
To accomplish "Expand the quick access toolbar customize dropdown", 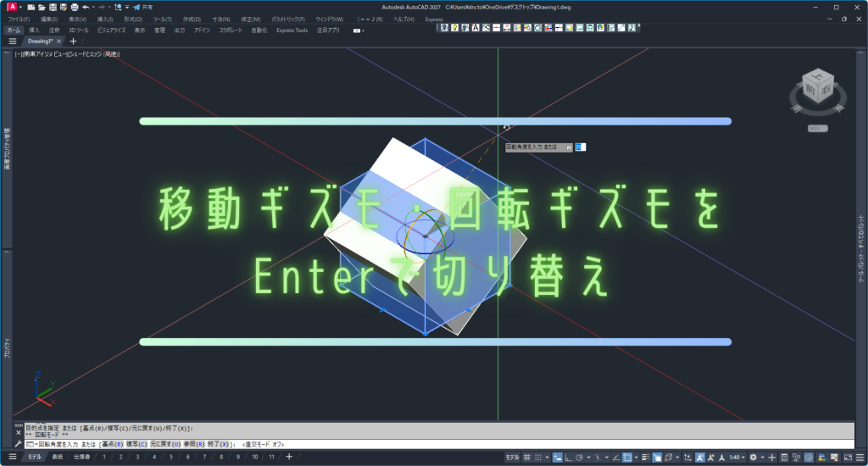I will [125, 7].
